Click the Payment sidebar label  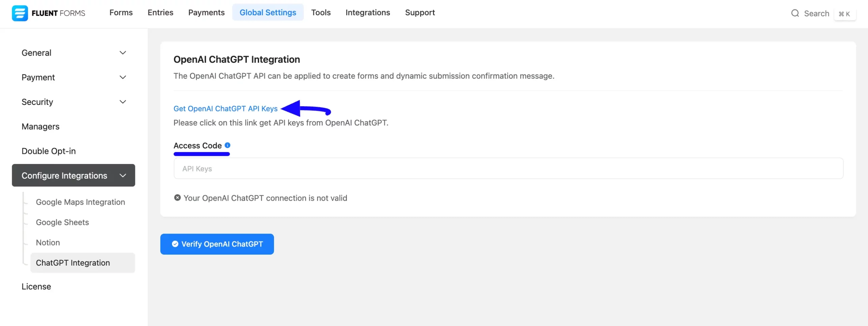coord(38,77)
